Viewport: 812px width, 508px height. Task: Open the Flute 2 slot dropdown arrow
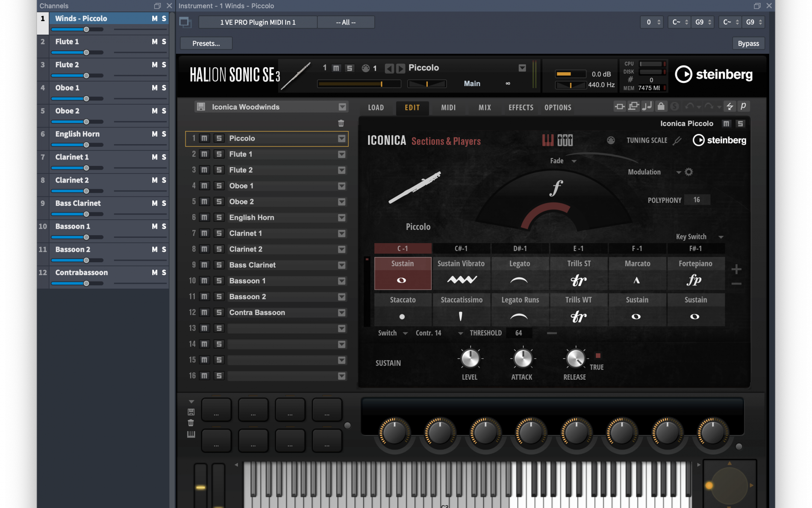341,170
